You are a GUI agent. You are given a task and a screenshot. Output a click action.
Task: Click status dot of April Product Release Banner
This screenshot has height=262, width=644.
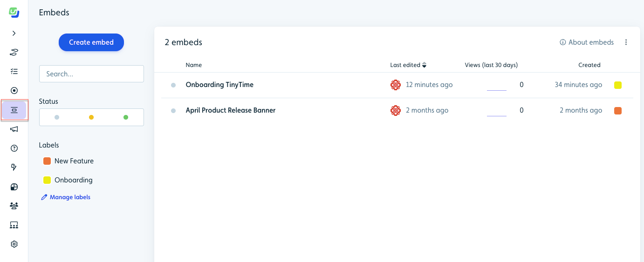pyautogui.click(x=173, y=111)
